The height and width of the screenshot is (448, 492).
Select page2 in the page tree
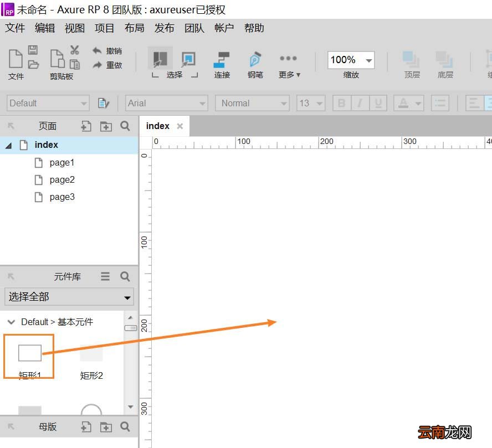pyautogui.click(x=62, y=180)
